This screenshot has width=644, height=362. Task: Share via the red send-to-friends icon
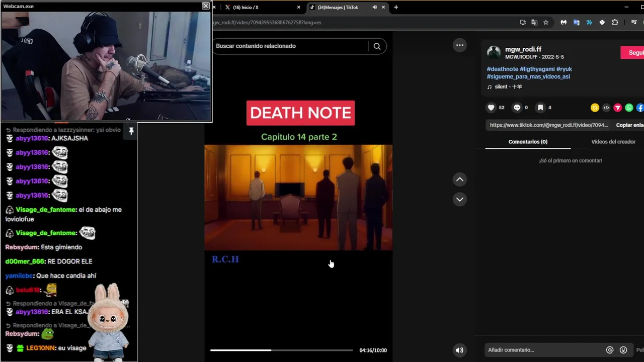click(618, 108)
